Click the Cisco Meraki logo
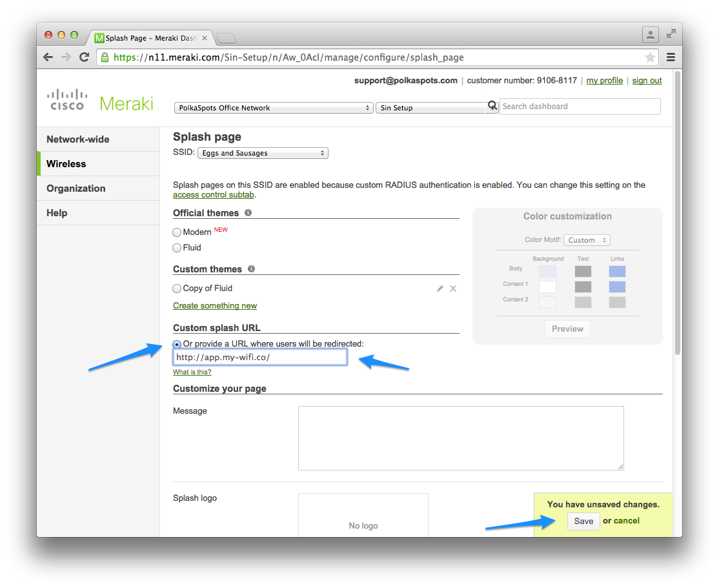This screenshot has height=588, width=719. click(100, 101)
